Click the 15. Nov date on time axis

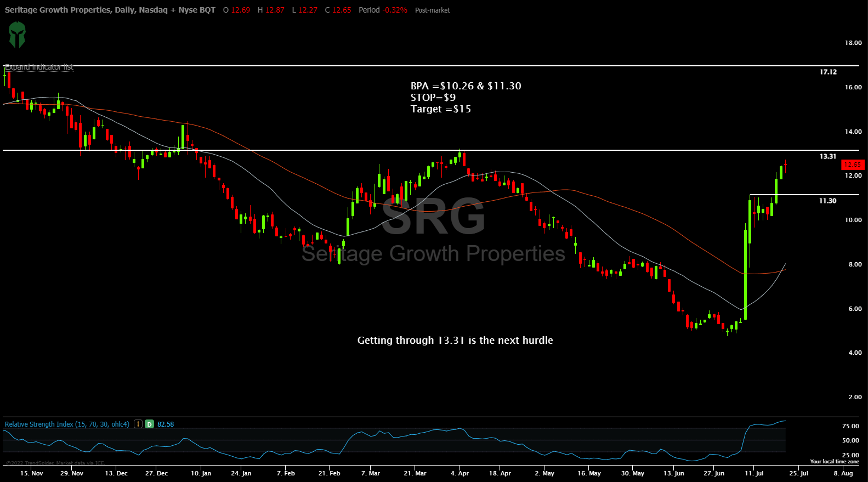[31, 473]
